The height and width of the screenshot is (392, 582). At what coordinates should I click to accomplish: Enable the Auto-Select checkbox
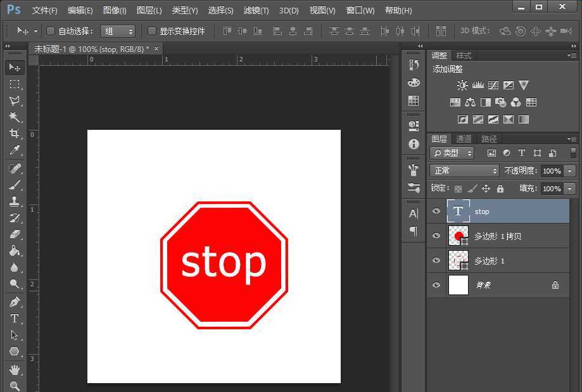[x=51, y=31]
